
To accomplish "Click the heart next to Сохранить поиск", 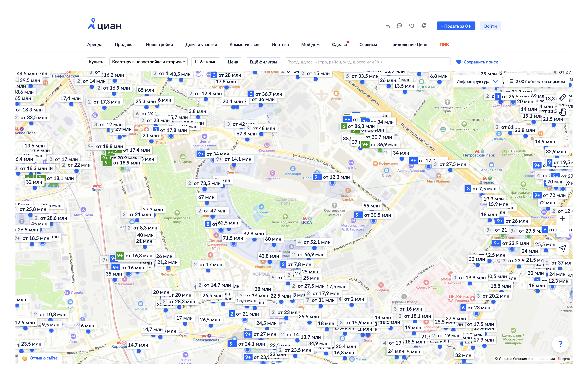I will (459, 62).
